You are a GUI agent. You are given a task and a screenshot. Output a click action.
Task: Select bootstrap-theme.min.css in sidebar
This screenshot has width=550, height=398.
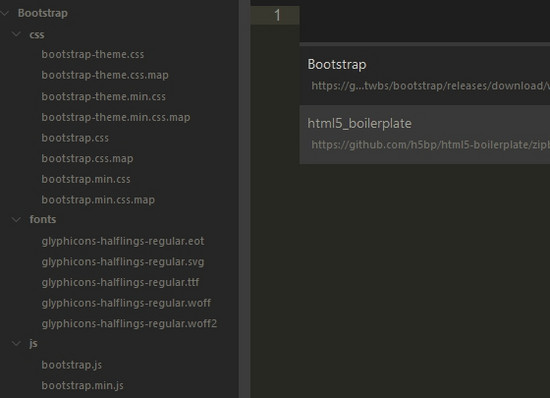pyautogui.click(x=103, y=96)
